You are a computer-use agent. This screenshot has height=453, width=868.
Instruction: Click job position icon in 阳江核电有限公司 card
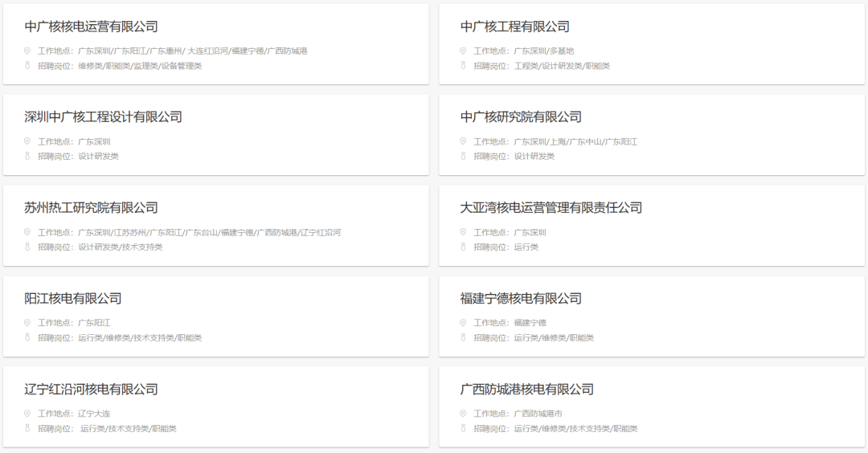pyautogui.click(x=27, y=337)
